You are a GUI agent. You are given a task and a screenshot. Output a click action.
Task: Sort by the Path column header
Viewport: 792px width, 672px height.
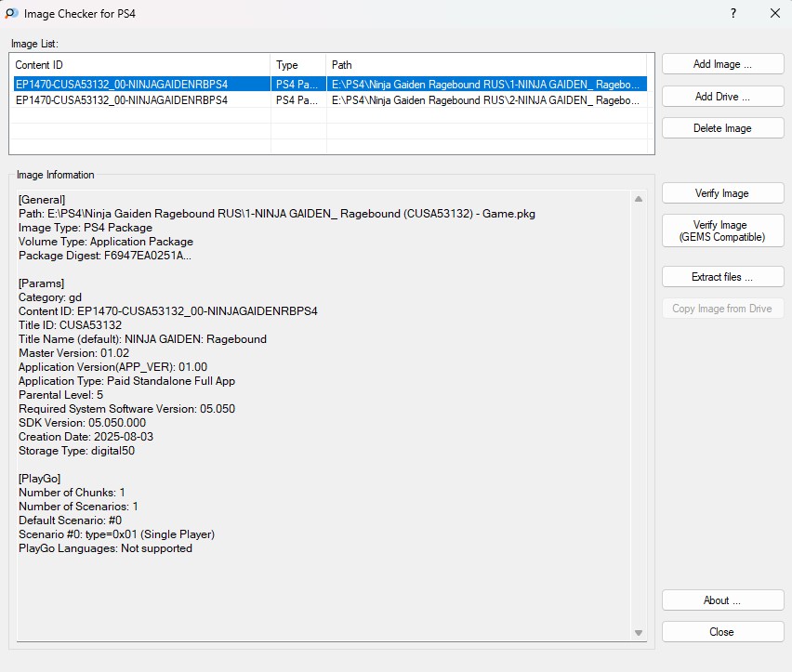coord(486,65)
